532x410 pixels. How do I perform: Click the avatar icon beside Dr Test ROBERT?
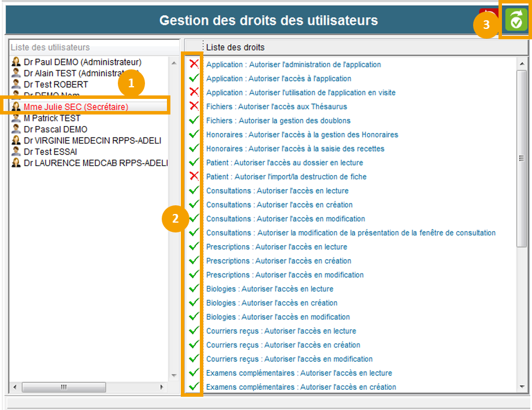(x=16, y=84)
